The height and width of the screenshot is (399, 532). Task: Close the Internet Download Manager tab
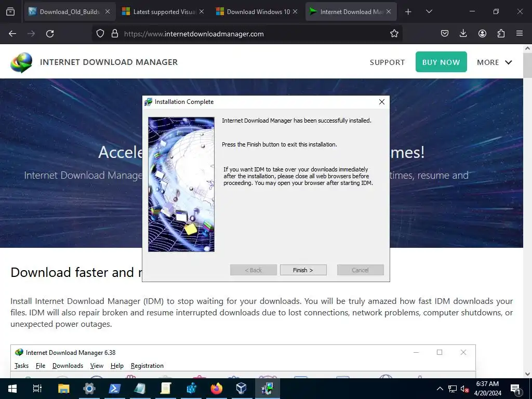tap(389, 12)
